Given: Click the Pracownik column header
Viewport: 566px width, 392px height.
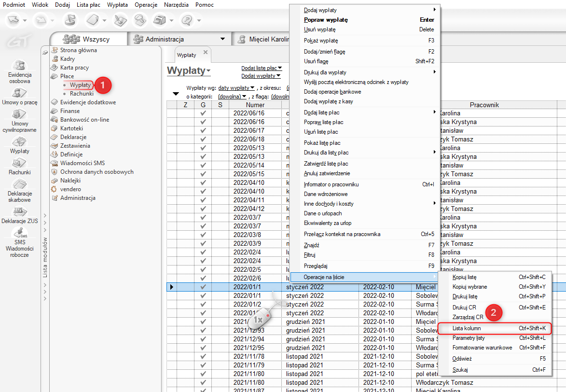Looking at the screenshot, I should click(484, 105).
